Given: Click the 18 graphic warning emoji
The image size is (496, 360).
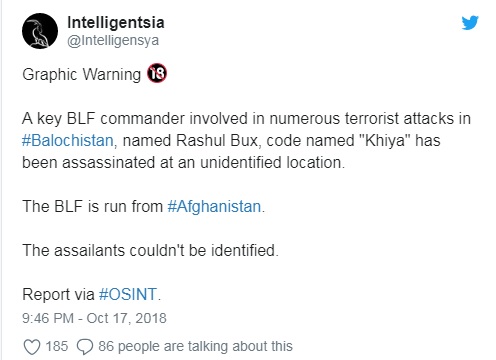Looking at the screenshot, I should coord(157,73).
